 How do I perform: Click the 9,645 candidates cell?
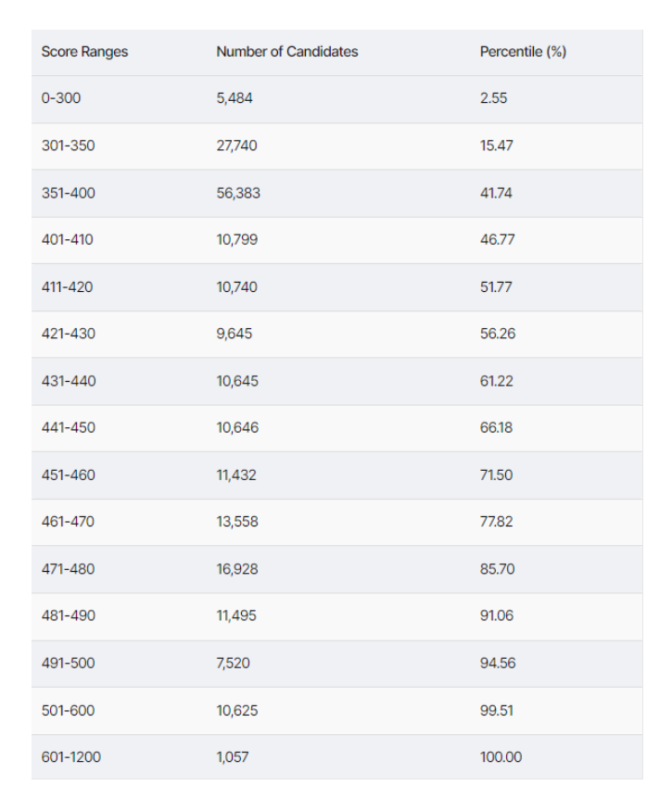coord(234,334)
